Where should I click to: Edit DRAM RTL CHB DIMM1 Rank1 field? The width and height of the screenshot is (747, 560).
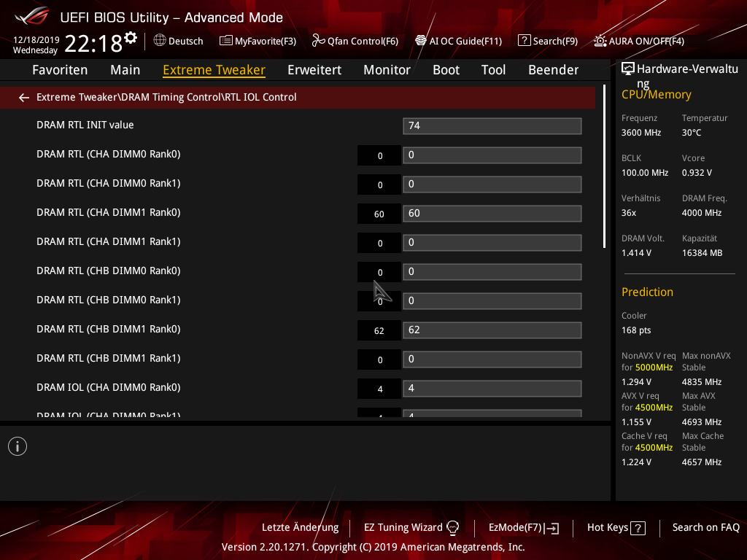(492, 359)
